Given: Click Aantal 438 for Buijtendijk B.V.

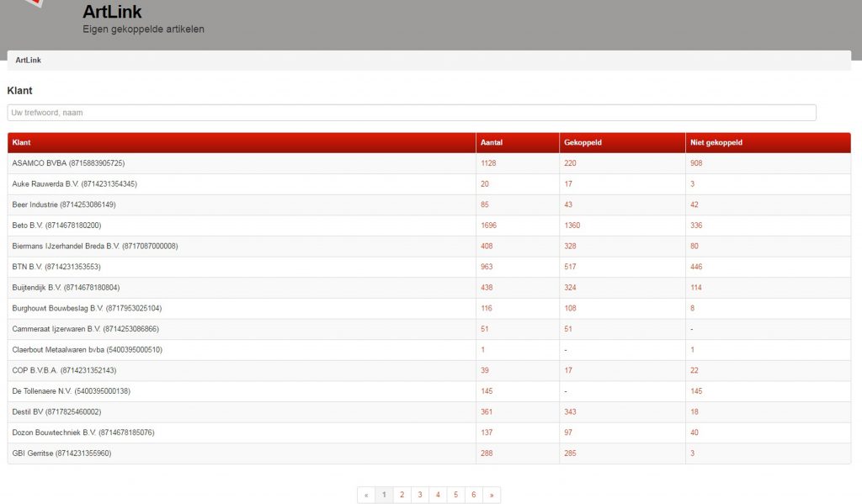Looking at the screenshot, I should 487,288.
